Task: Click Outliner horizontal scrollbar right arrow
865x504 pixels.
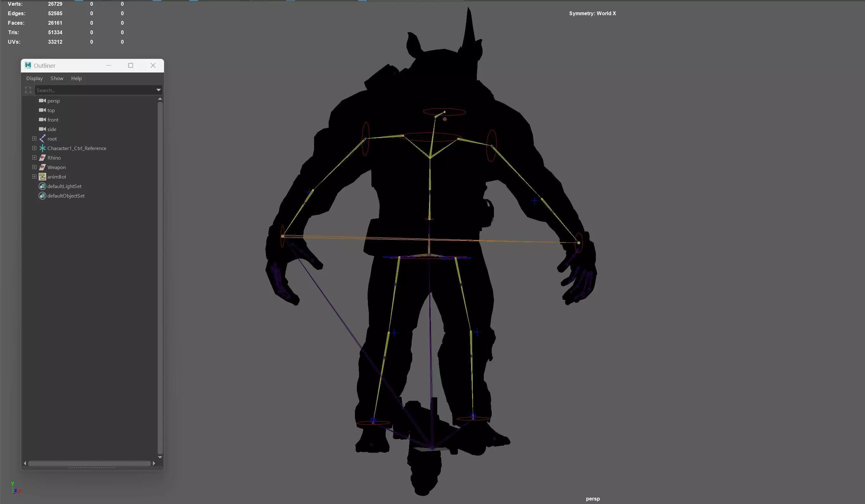Action: (x=154, y=463)
